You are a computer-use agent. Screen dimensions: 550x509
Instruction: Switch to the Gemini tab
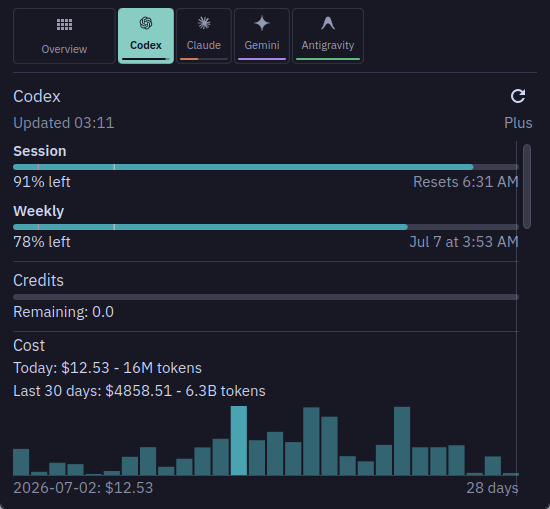coord(262,36)
